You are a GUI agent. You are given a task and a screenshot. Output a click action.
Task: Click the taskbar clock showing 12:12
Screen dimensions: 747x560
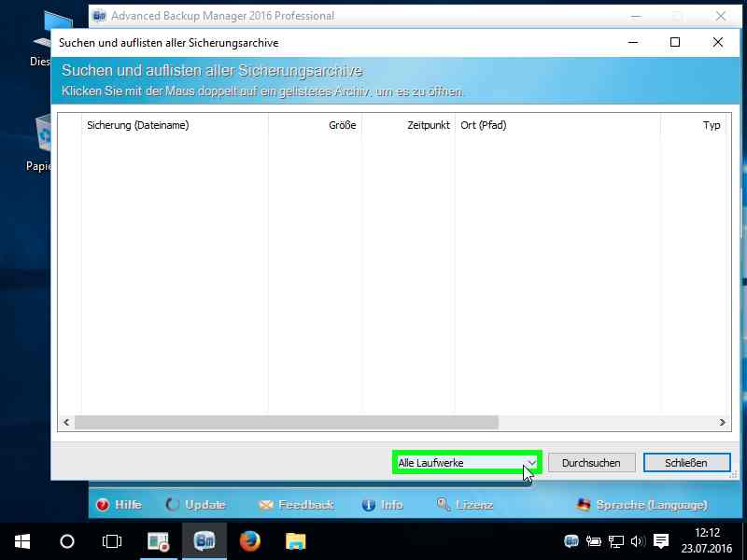(707, 541)
